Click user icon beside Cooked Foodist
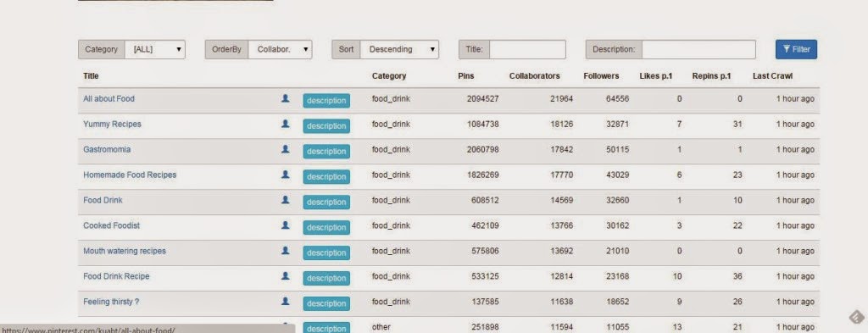The width and height of the screenshot is (868, 333). coord(285,225)
